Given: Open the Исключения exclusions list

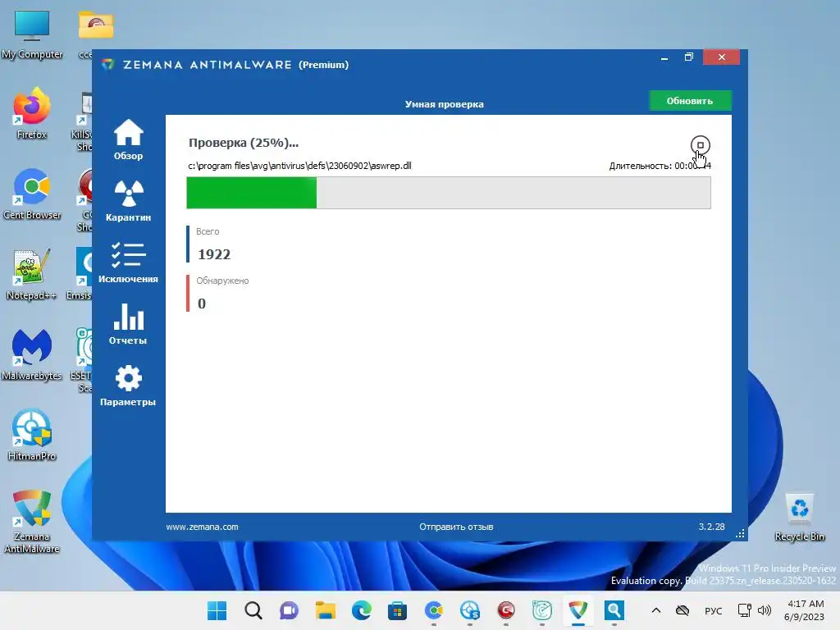Looking at the screenshot, I should pyautogui.click(x=128, y=262).
